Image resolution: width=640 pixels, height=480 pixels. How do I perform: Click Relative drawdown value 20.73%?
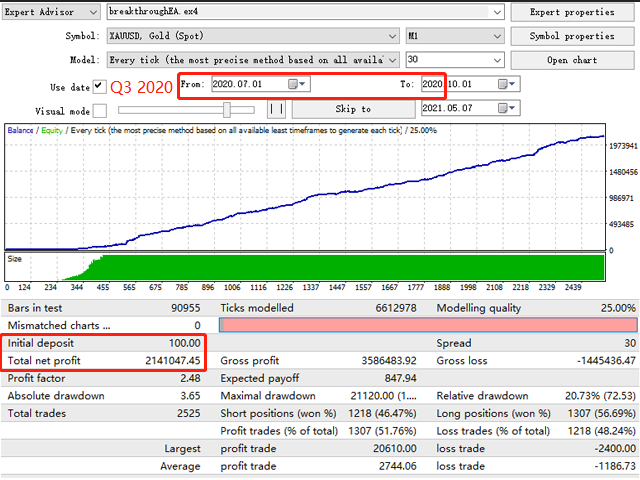(600, 396)
